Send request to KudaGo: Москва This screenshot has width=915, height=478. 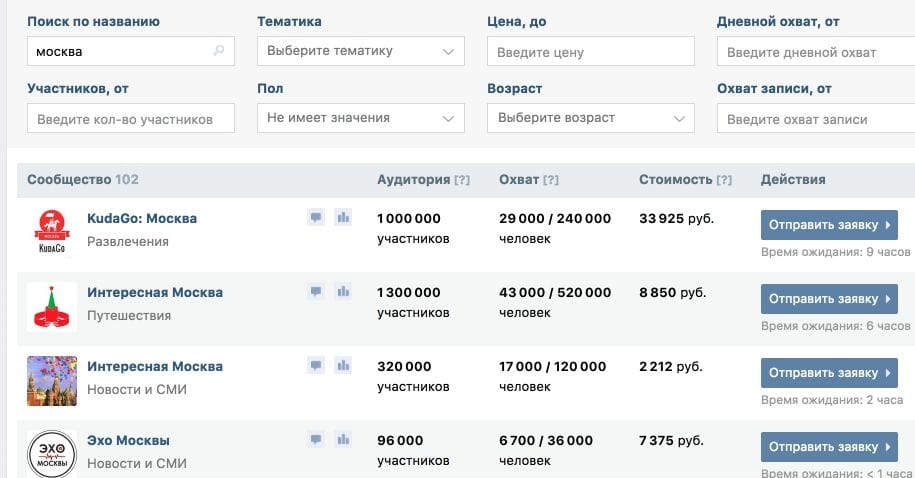pyautogui.click(x=829, y=225)
